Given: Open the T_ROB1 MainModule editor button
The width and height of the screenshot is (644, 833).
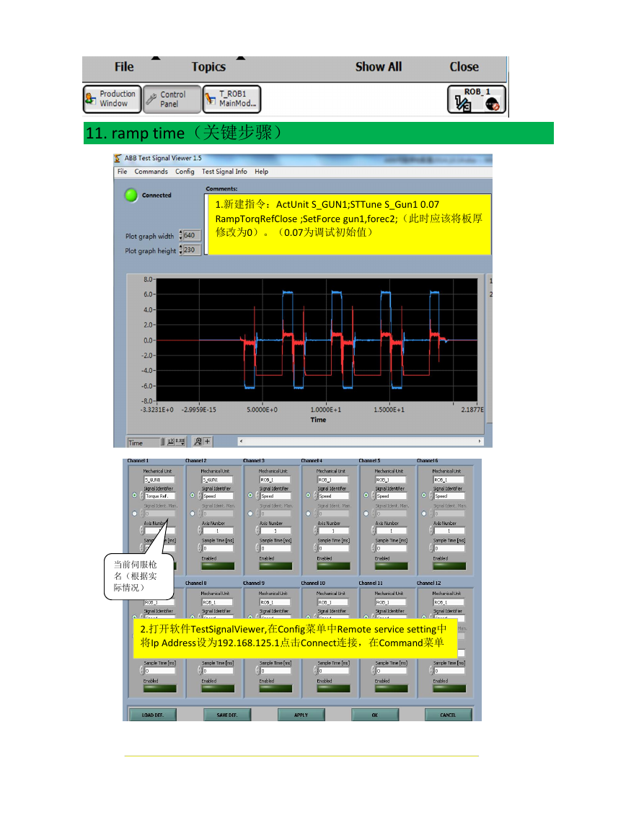Looking at the screenshot, I should pyautogui.click(x=231, y=99).
